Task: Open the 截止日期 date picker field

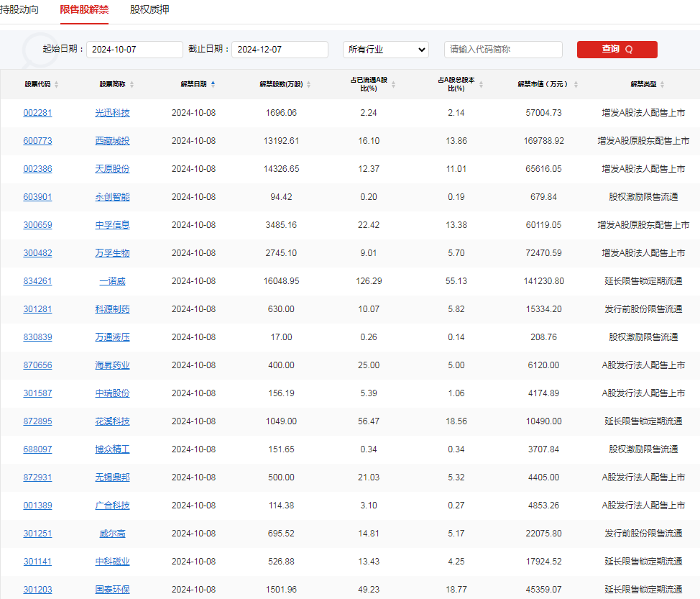Action: pyautogui.click(x=279, y=50)
